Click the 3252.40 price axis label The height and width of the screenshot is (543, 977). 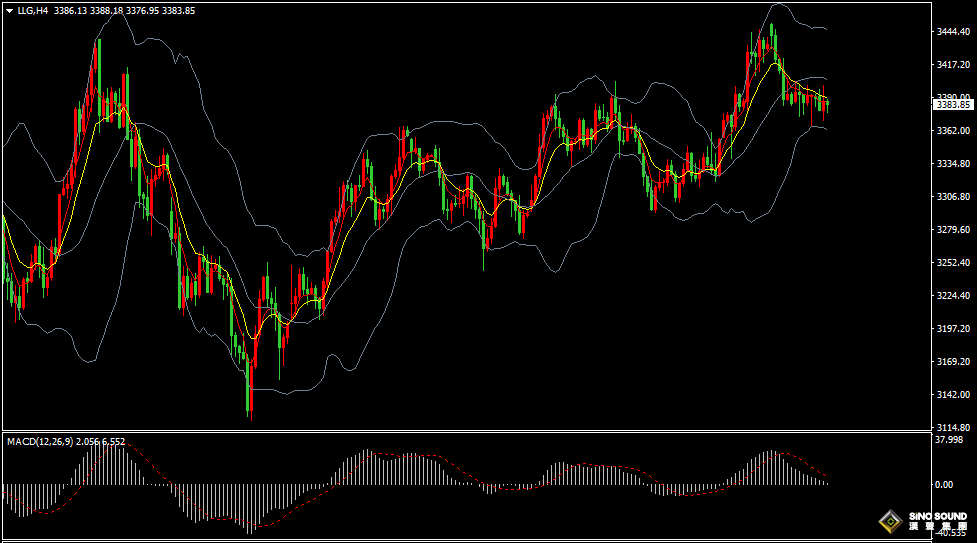pyautogui.click(x=954, y=262)
